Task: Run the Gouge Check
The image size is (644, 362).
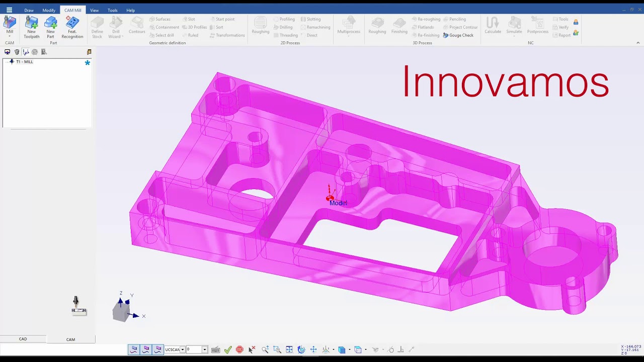Action: [458, 35]
